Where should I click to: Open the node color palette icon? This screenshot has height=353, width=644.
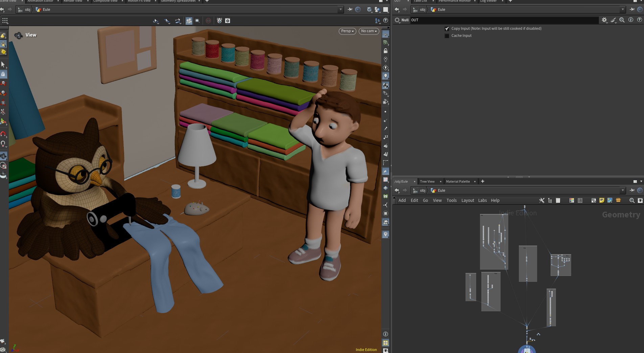[x=572, y=201]
